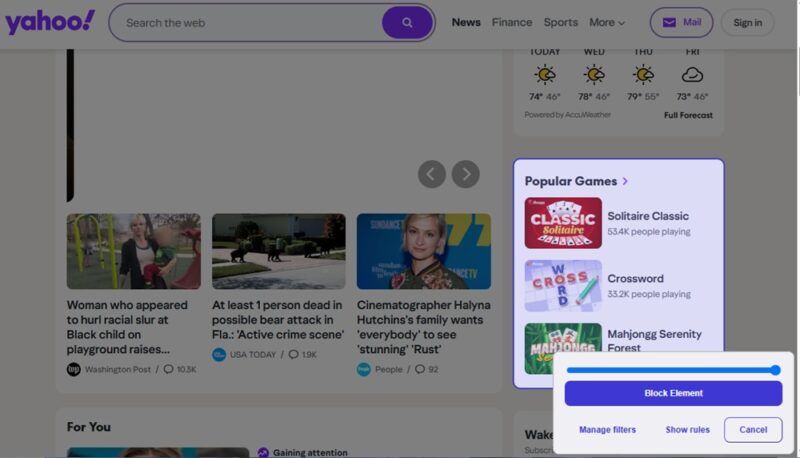The width and height of the screenshot is (800, 458).
Task: Click the 53.4K people playing text
Action: tap(648, 232)
